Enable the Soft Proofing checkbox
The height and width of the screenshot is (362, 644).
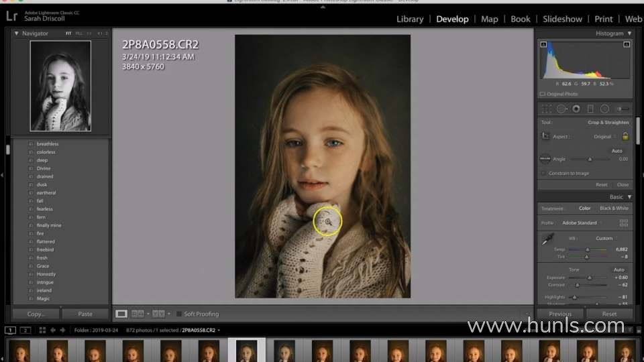[x=179, y=314]
